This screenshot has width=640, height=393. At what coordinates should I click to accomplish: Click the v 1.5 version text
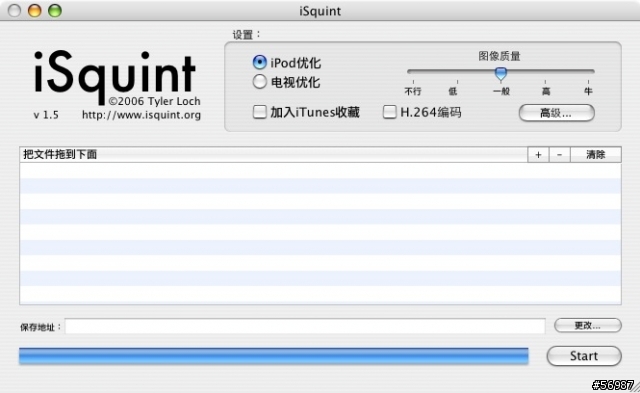click(x=46, y=115)
